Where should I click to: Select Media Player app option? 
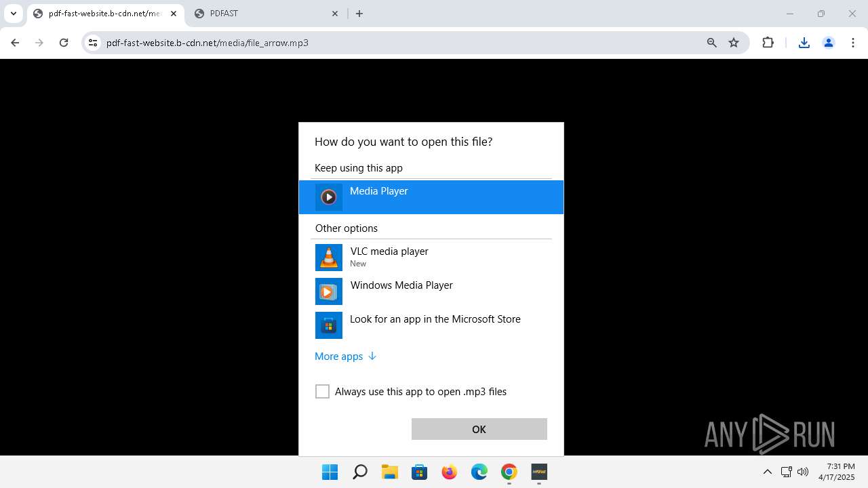[x=431, y=197]
